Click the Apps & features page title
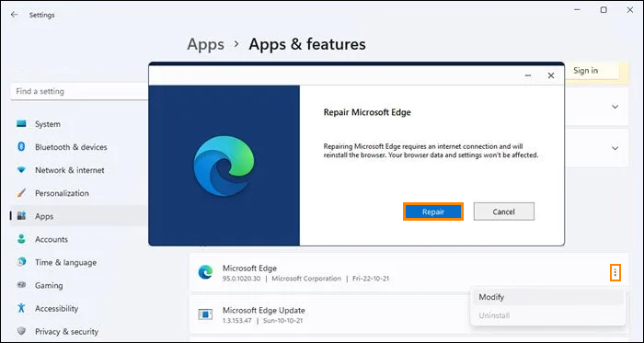Viewport: 644px width, 343px height. (307, 44)
